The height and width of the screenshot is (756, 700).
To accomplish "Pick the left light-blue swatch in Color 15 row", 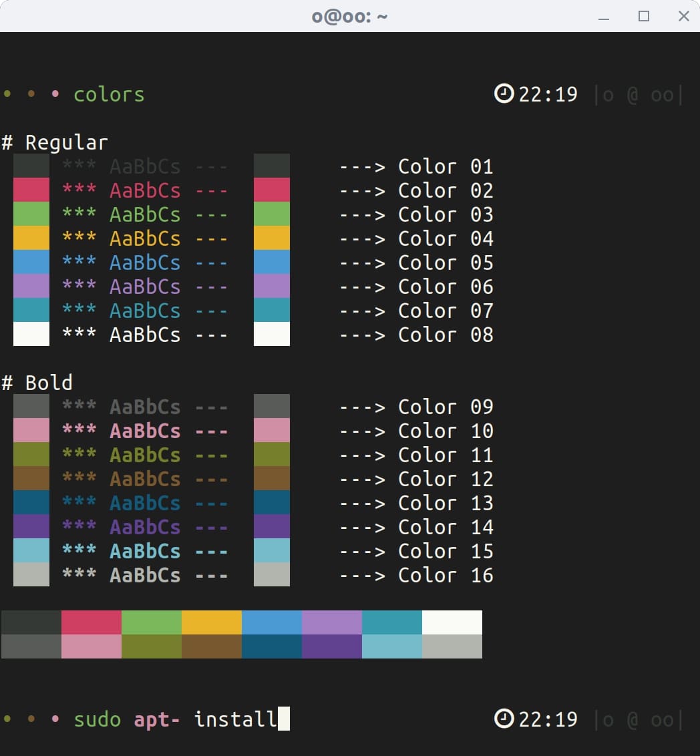I will [x=31, y=550].
